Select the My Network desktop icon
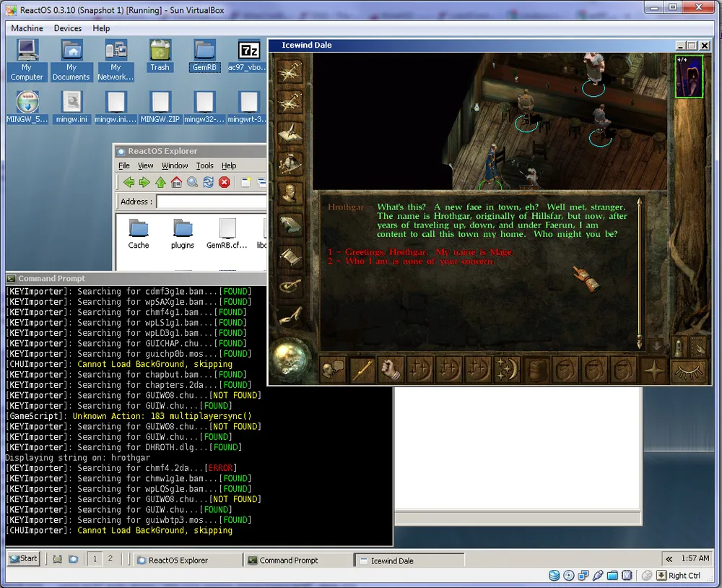 click(x=116, y=61)
